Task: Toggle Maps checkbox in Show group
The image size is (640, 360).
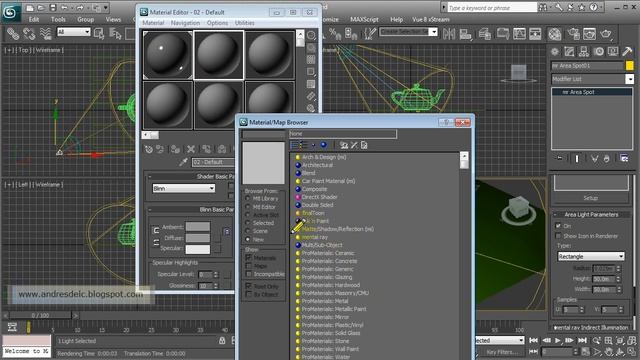Action: [x=248, y=266]
